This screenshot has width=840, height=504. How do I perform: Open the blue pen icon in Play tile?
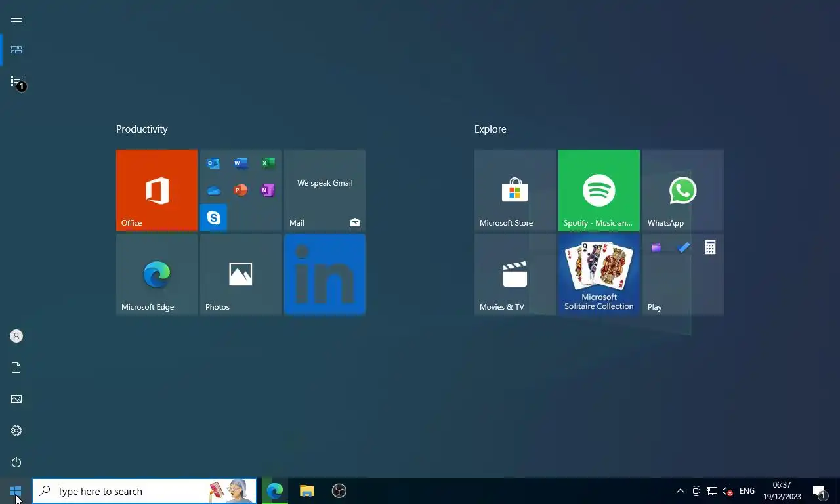(683, 247)
